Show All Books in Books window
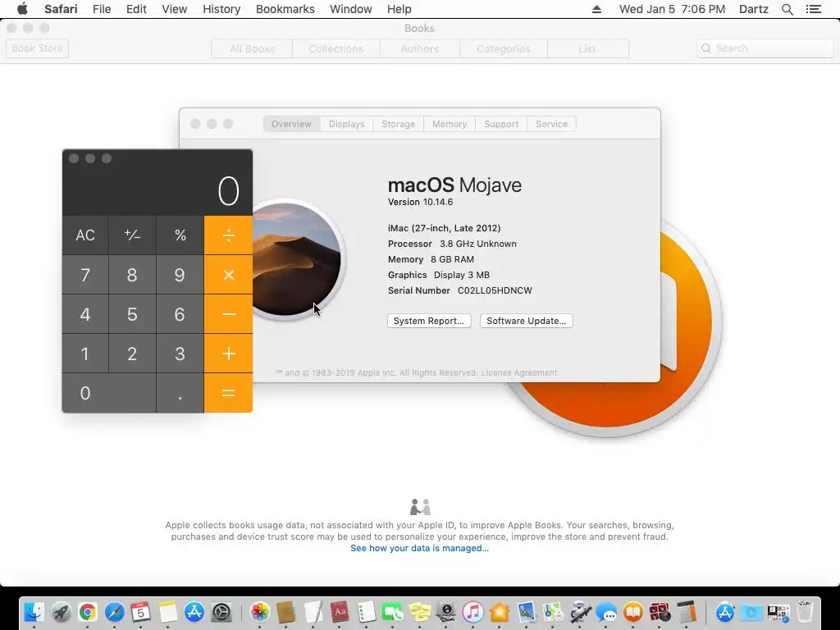Screen dimensions: 840x630 point(252,48)
